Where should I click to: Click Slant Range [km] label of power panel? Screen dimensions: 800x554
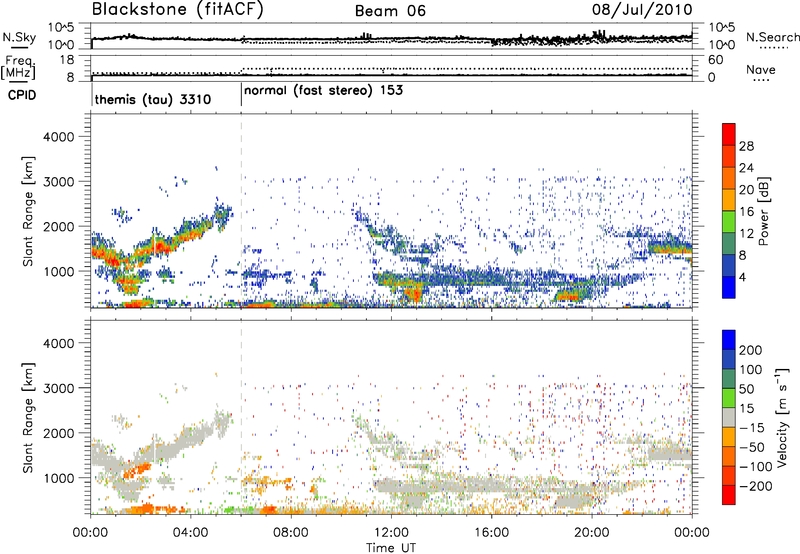click(28, 211)
